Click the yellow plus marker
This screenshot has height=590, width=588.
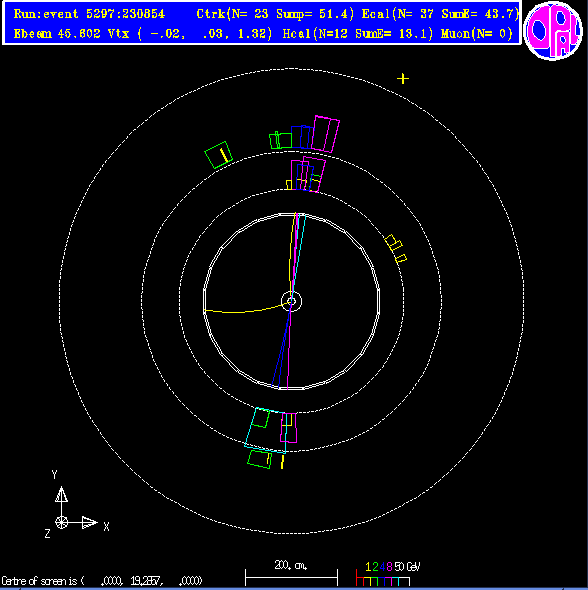click(403, 79)
